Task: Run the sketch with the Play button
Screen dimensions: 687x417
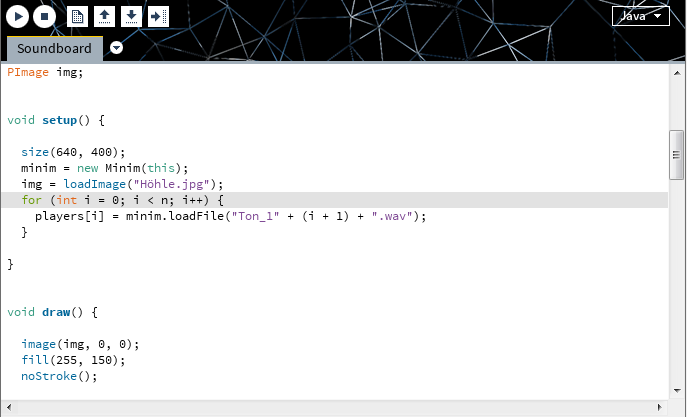Action: click(x=18, y=17)
